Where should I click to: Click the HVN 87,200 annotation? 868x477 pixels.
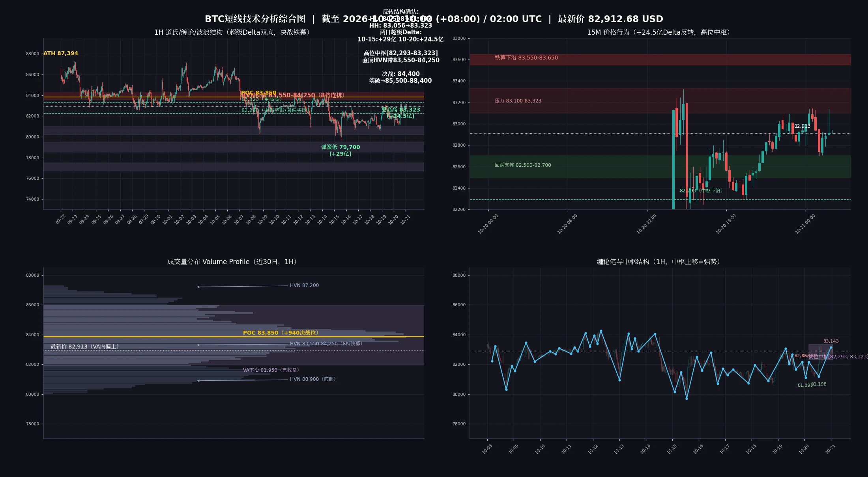[304, 285]
